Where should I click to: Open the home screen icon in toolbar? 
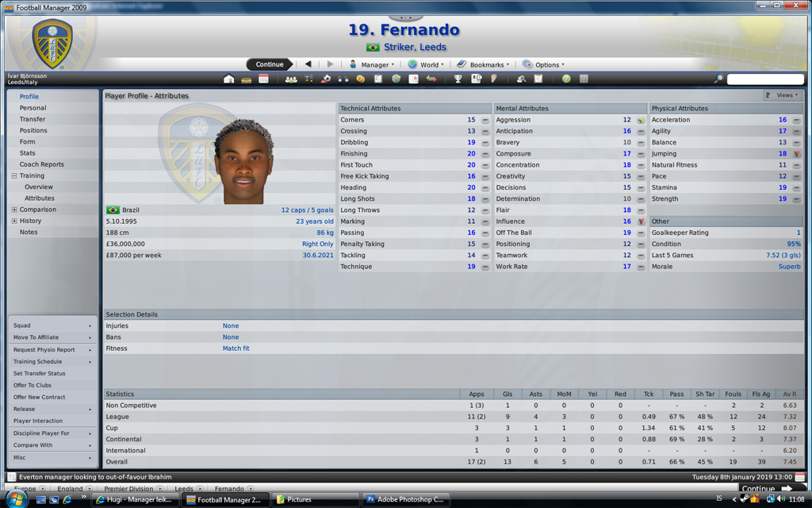click(x=229, y=79)
